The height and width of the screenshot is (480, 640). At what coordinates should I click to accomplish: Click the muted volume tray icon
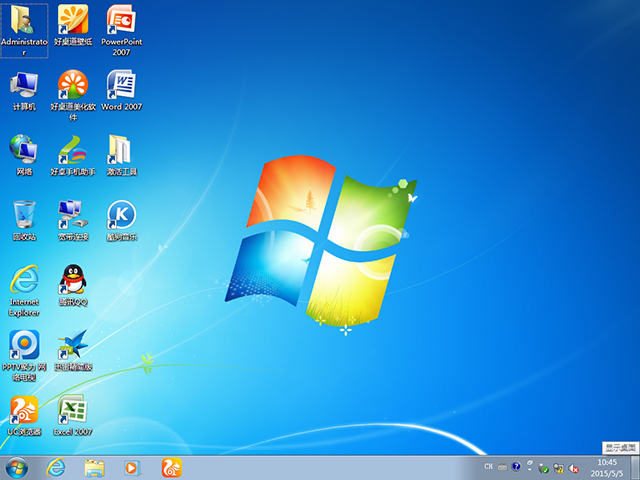(x=574, y=467)
